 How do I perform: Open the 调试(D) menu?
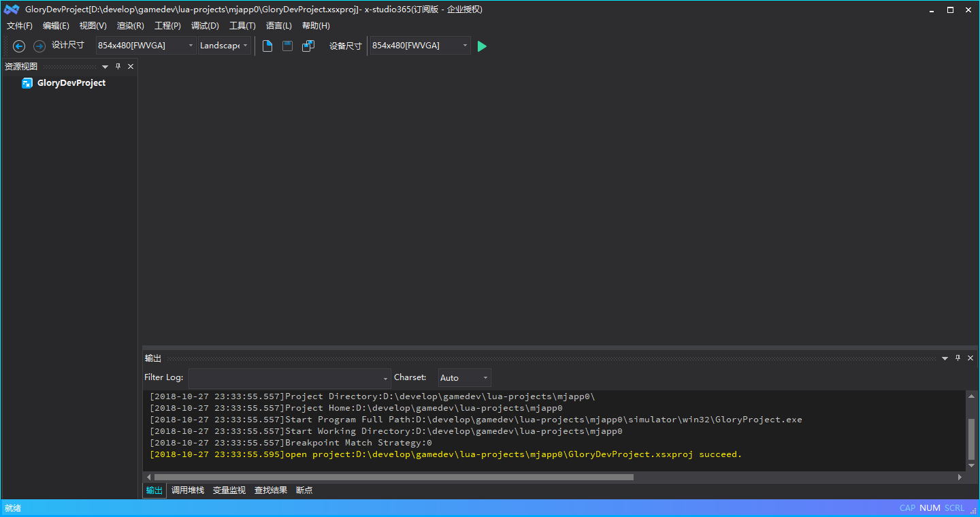(x=205, y=26)
